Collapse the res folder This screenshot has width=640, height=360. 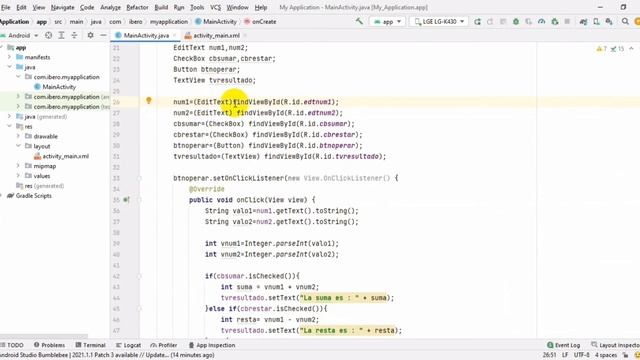(10, 126)
